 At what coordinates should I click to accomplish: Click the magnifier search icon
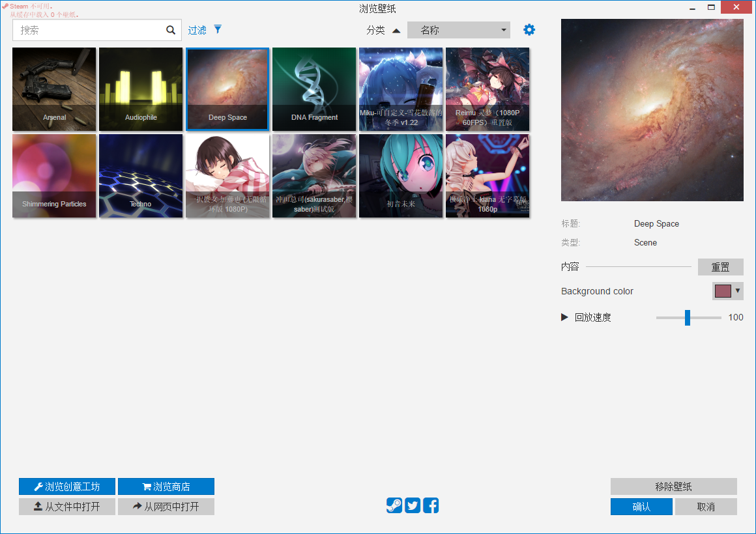[x=171, y=30]
